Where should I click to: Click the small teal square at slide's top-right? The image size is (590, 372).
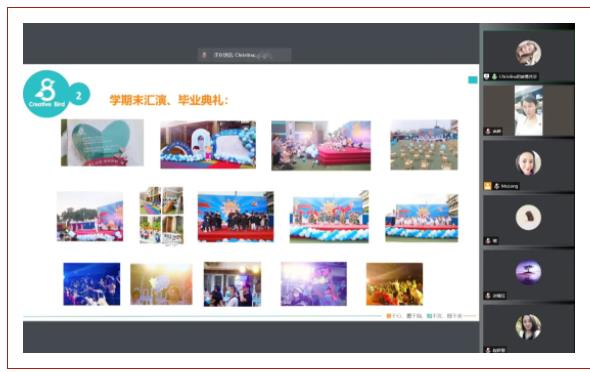point(473,80)
